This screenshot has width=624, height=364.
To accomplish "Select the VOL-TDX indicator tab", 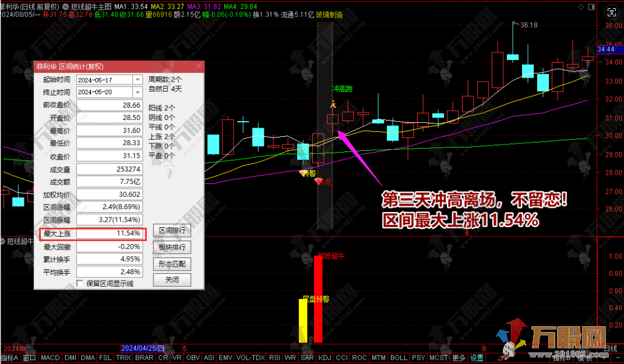I will 251,358.
